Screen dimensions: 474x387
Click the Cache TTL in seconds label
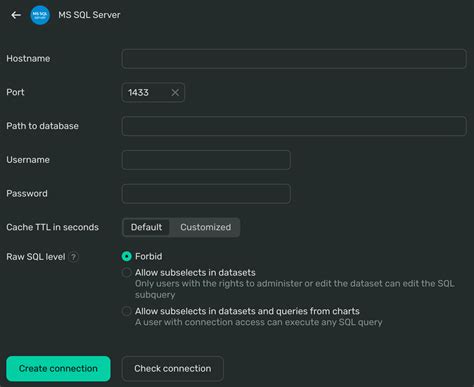click(x=52, y=227)
